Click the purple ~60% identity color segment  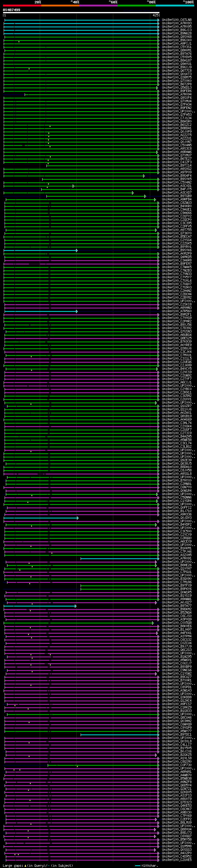tap(99, 6)
